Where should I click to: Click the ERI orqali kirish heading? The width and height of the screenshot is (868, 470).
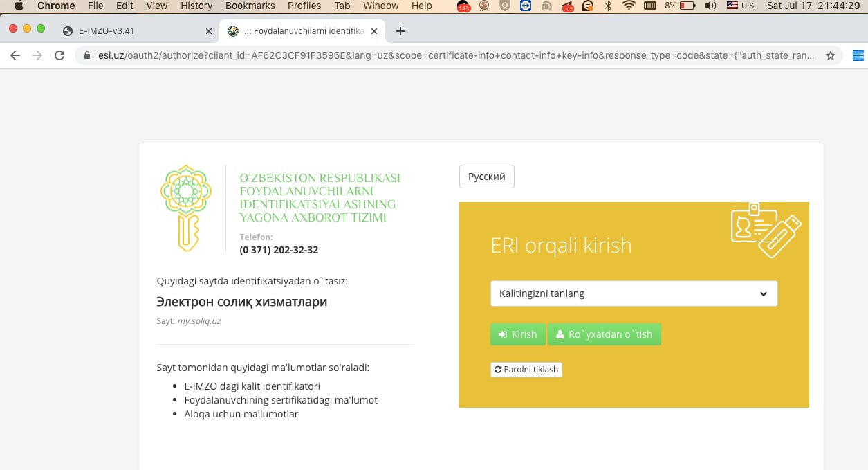pyautogui.click(x=561, y=245)
